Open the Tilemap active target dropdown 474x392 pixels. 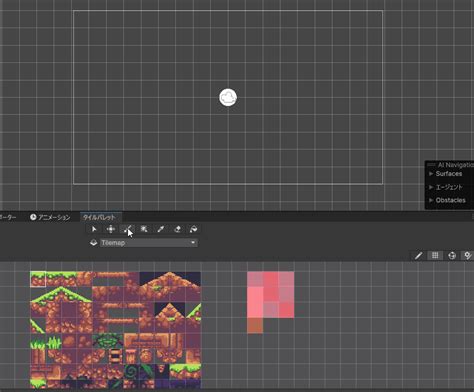(149, 243)
